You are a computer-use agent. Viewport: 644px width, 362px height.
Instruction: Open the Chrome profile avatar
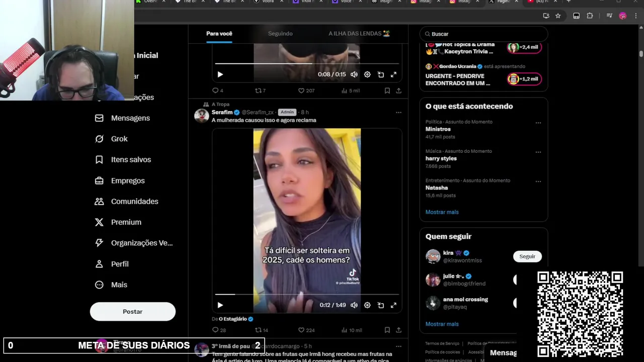click(622, 16)
